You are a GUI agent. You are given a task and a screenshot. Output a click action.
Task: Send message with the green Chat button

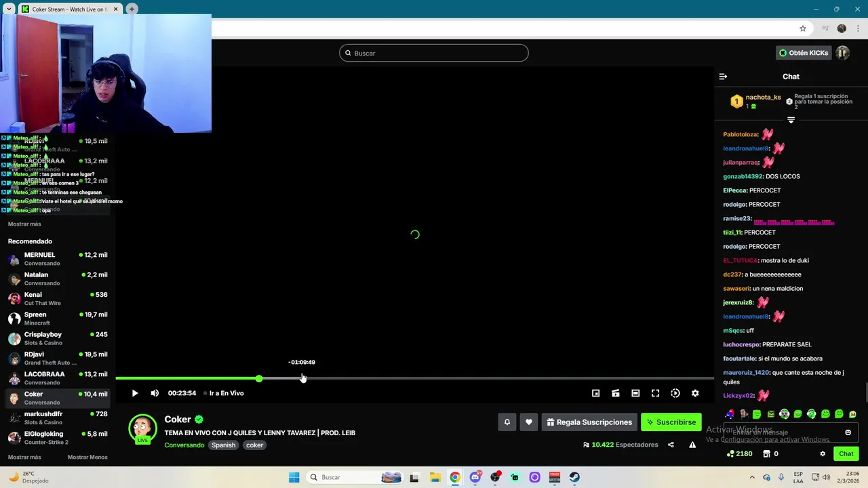(846, 454)
